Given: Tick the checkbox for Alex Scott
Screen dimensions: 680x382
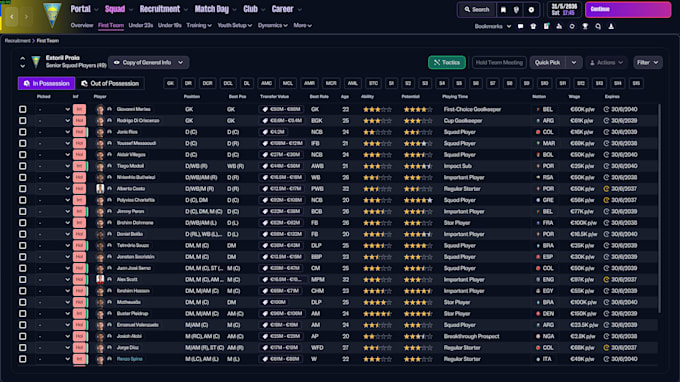Looking at the screenshot, I should click(x=23, y=280).
